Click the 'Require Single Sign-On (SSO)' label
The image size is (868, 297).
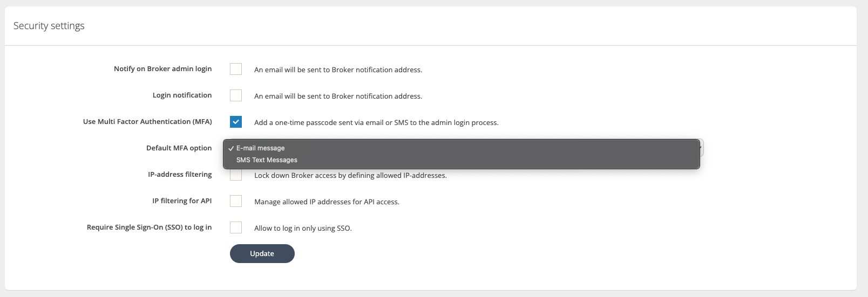click(149, 227)
